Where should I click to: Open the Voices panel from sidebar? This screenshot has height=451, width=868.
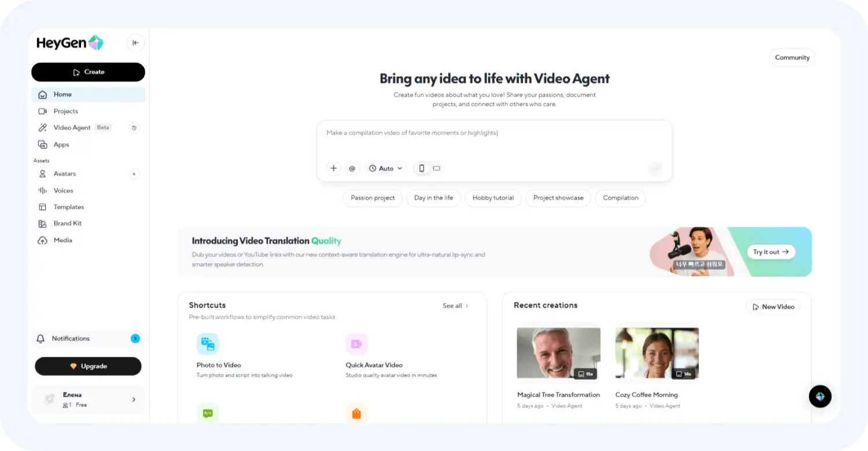pos(42,190)
